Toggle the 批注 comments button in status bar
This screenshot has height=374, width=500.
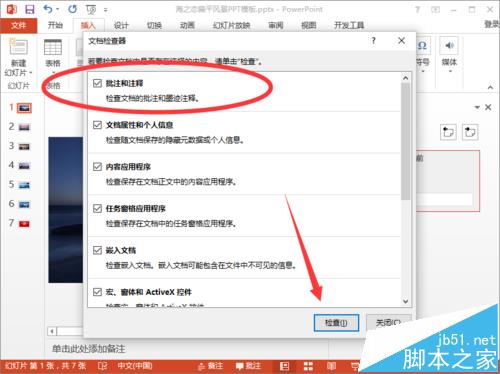(x=248, y=366)
